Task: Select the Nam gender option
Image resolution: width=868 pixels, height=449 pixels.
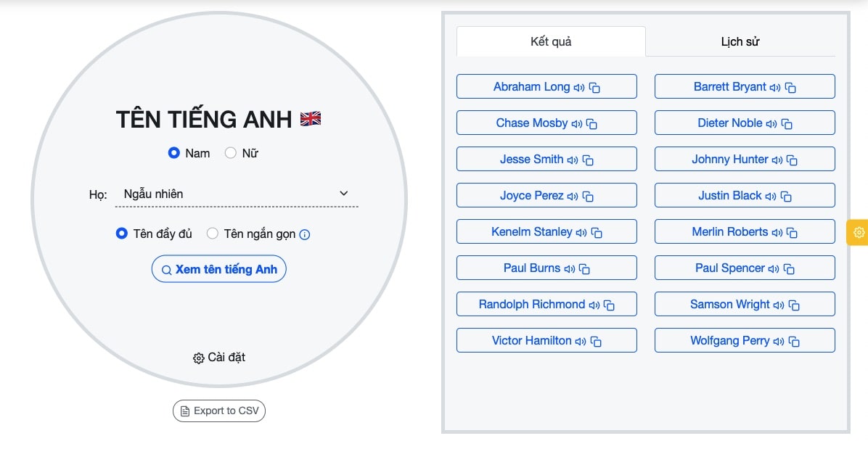Action: (173, 153)
